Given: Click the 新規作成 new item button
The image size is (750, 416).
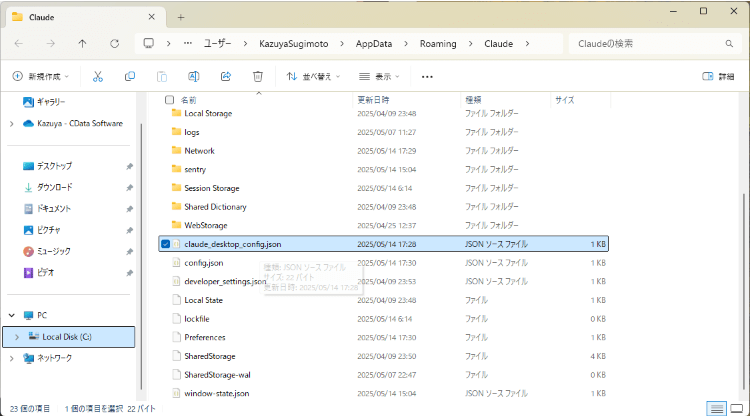Looking at the screenshot, I should tap(41, 77).
